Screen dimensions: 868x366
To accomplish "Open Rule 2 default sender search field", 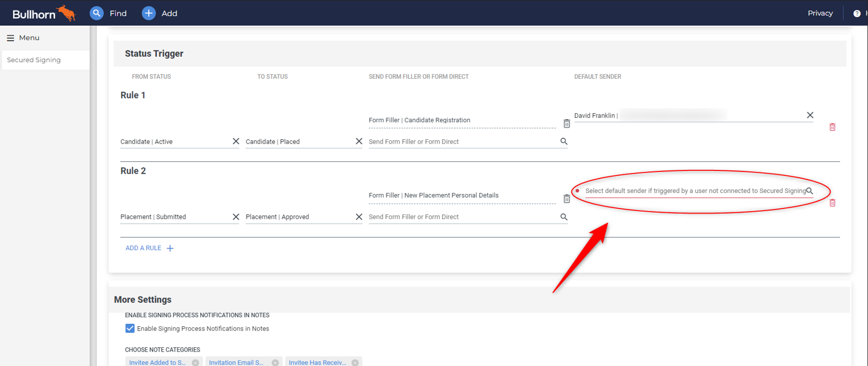I will (x=695, y=191).
